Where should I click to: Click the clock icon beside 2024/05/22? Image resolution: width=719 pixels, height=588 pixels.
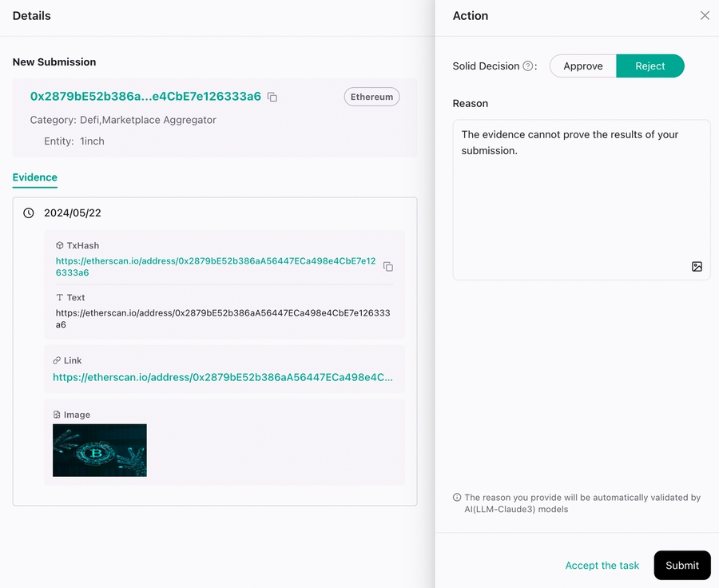[29, 213]
